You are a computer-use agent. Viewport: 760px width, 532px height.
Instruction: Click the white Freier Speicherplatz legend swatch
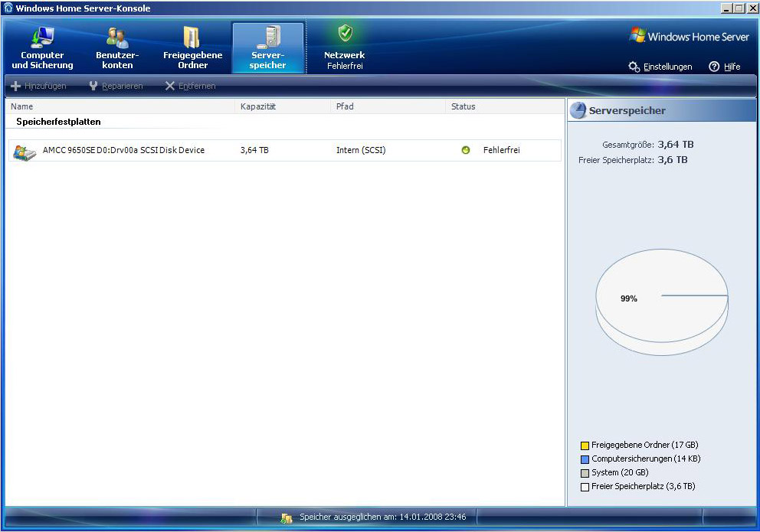tap(585, 487)
